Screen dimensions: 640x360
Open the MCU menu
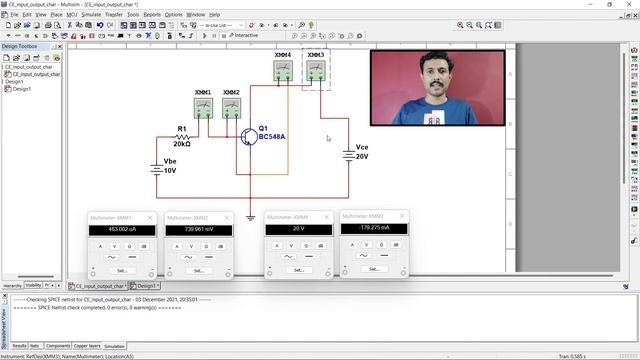click(x=71, y=15)
